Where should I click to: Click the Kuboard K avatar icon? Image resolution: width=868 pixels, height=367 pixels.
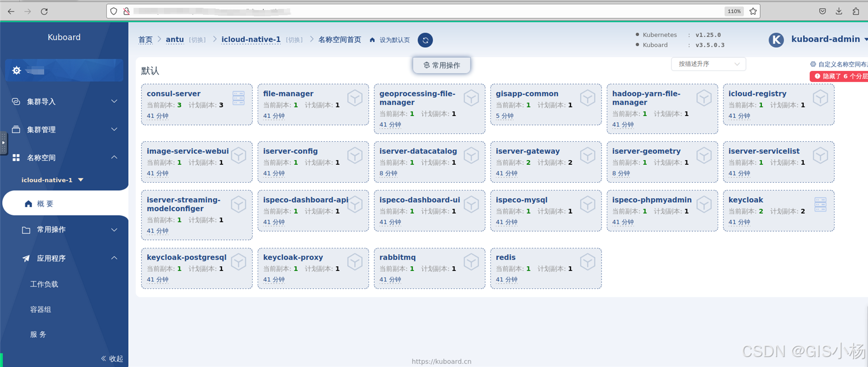776,40
